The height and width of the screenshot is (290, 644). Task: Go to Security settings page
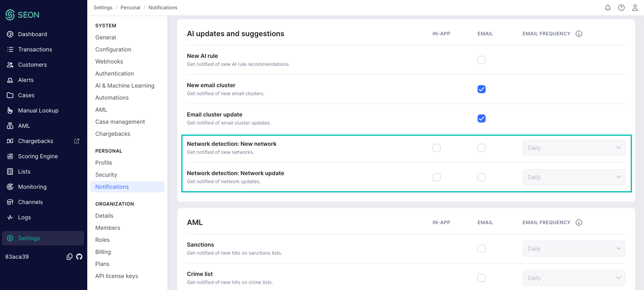(x=106, y=175)
